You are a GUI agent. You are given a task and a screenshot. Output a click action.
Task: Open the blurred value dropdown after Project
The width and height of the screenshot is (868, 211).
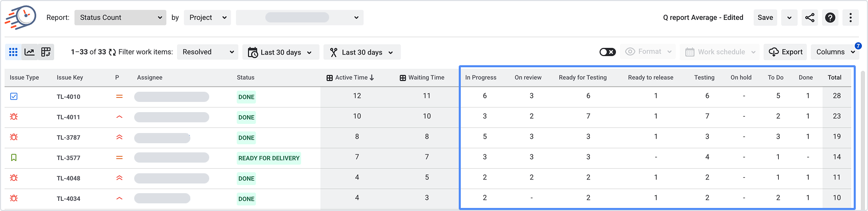point(300,17)
